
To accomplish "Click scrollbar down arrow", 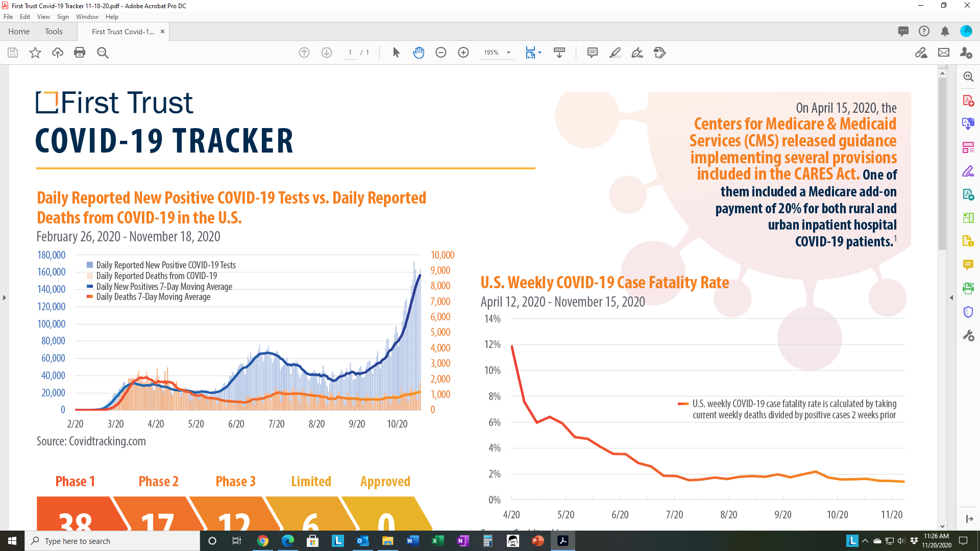I will point(943,526).
